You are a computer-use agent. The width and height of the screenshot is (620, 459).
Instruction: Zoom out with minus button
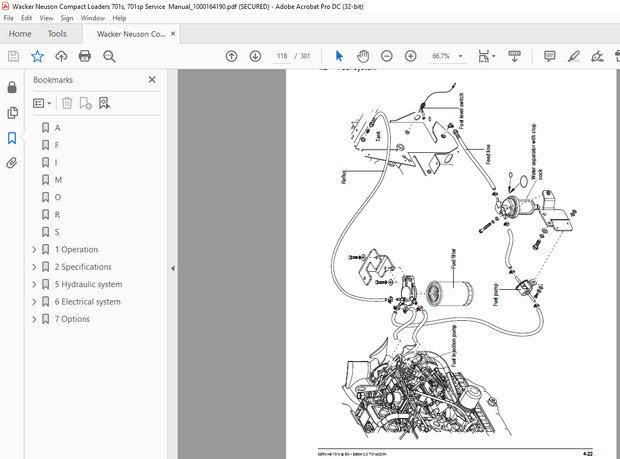[387, 56]
